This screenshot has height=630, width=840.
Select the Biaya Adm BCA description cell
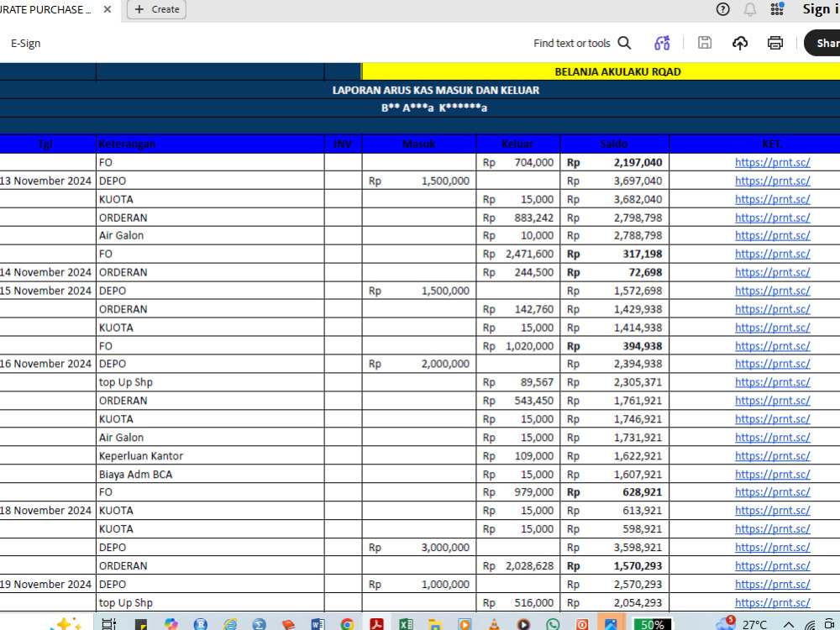[x=210, y=474]
